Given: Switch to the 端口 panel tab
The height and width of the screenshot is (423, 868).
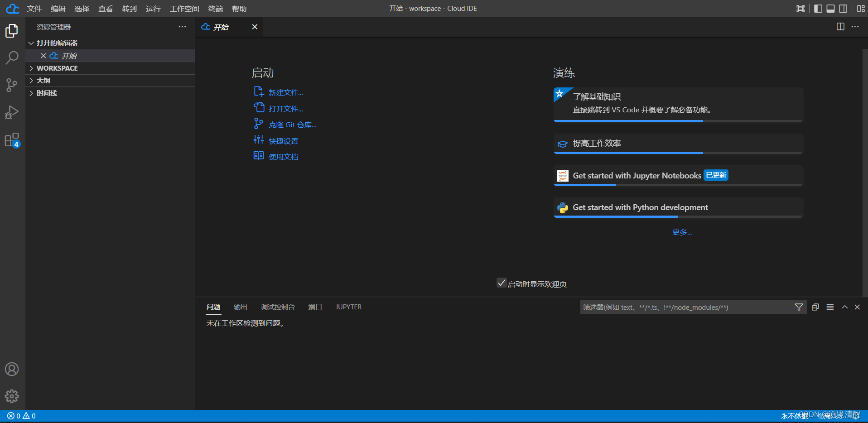Looking at the screenshot, I should tap(315, 307).
